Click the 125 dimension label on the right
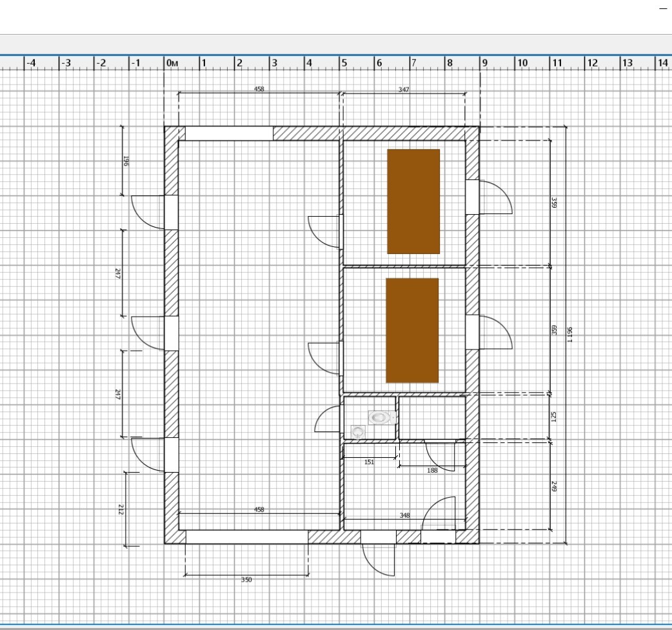 pos(553,417)
